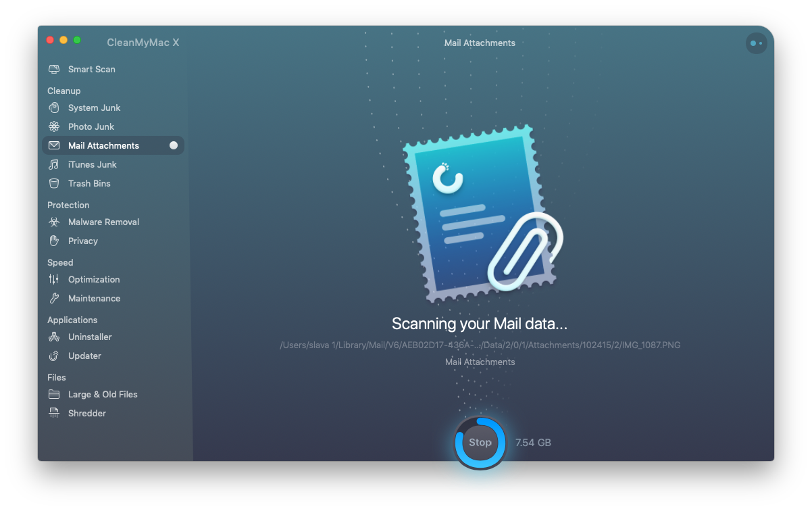Click the Photo Junk flower icon
Viewport: 812px width, 511px height.
coord(54,126)
